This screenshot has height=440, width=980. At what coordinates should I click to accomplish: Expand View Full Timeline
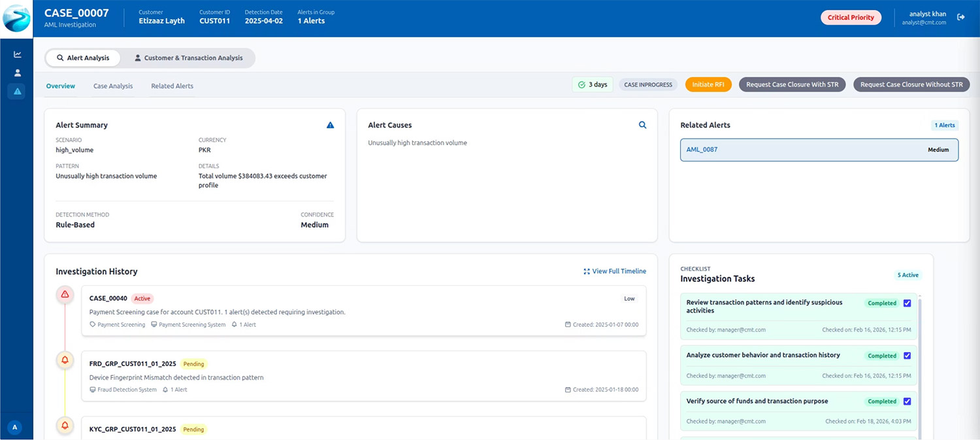(x=614, y=271)
